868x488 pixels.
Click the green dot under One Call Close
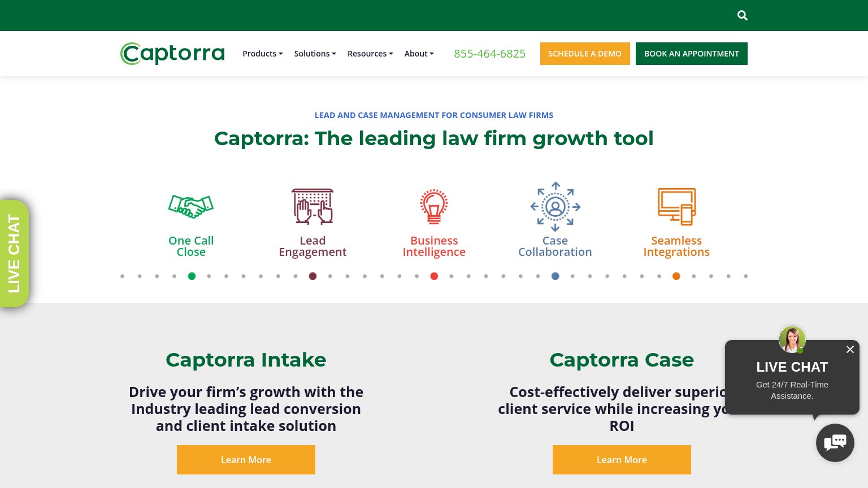point(192,276)
